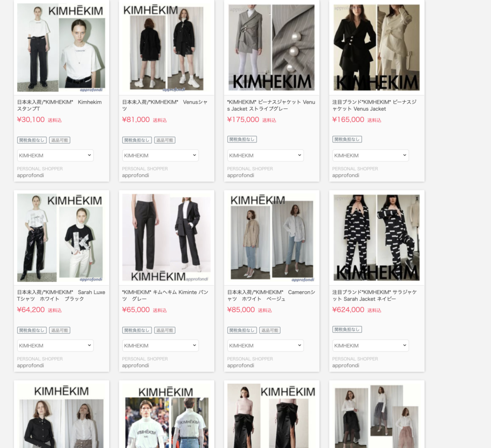The image size is (491, 448).
Task: Click the ¥85,000 price
Action: pyautogui.click(x=241, y=310)
